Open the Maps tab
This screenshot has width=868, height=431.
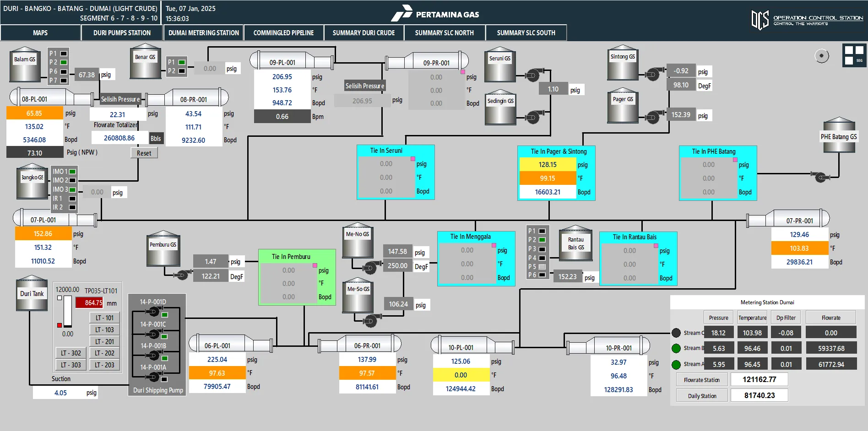pos(40,33)
